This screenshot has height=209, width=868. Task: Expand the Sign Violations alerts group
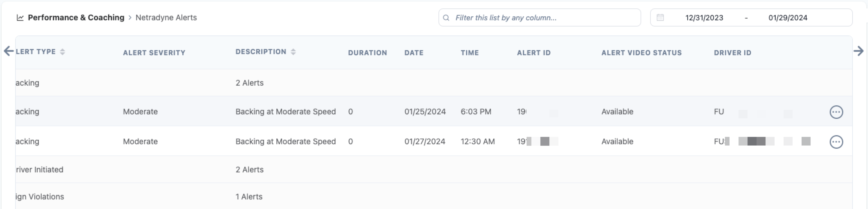[x=40, y=197]
